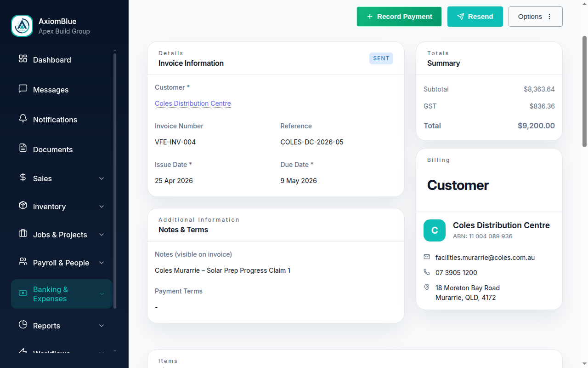588x368 pixels.
Task: Click ABN: 11 004 089 936
Action: click(483, 236)
